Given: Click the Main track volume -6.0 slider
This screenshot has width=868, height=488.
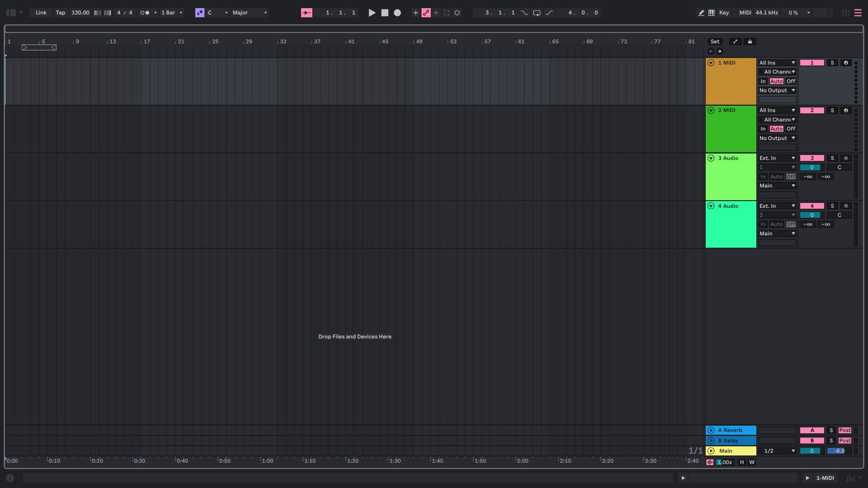Looking at the screenshot, I should tap(839, 451).
